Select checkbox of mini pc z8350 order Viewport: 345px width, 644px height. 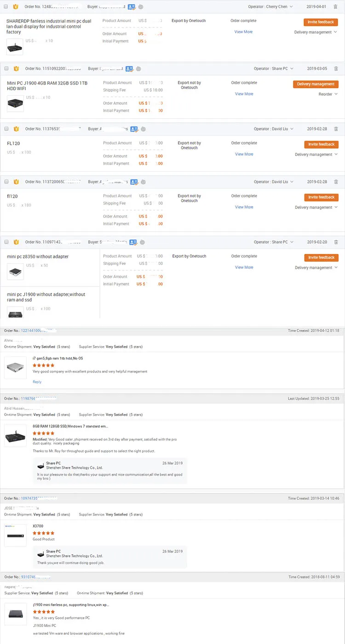(x=6, y=242)
